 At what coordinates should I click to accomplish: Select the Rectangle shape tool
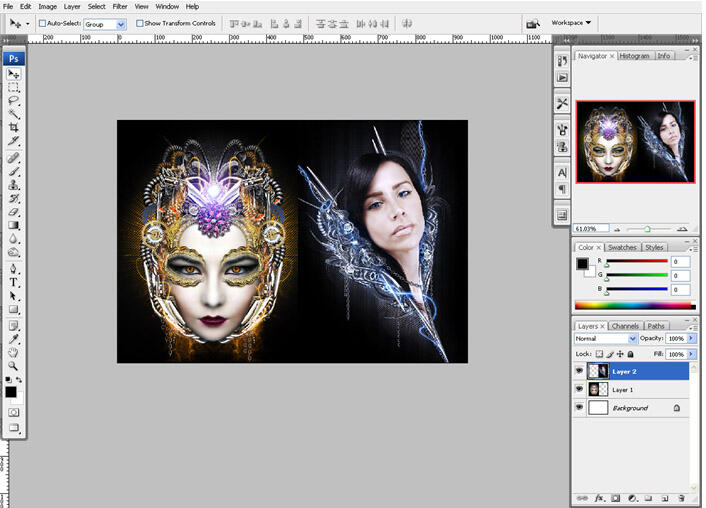[14, 309]
